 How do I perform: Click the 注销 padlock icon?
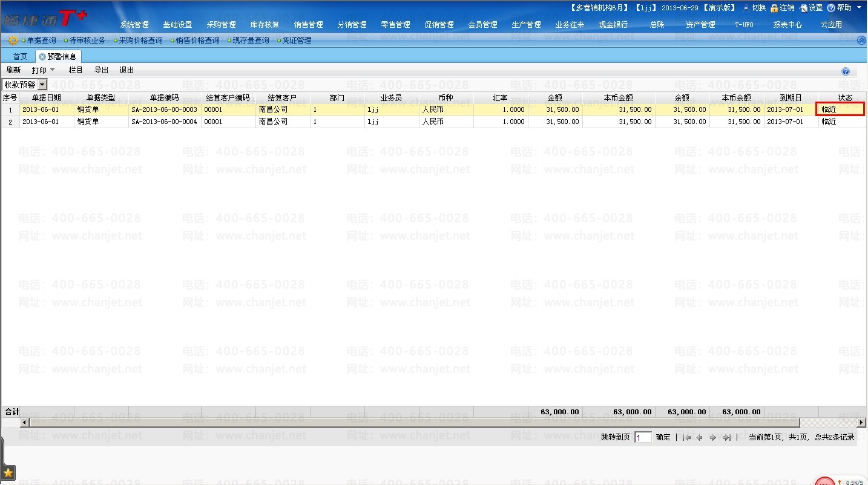click(774, 8)
